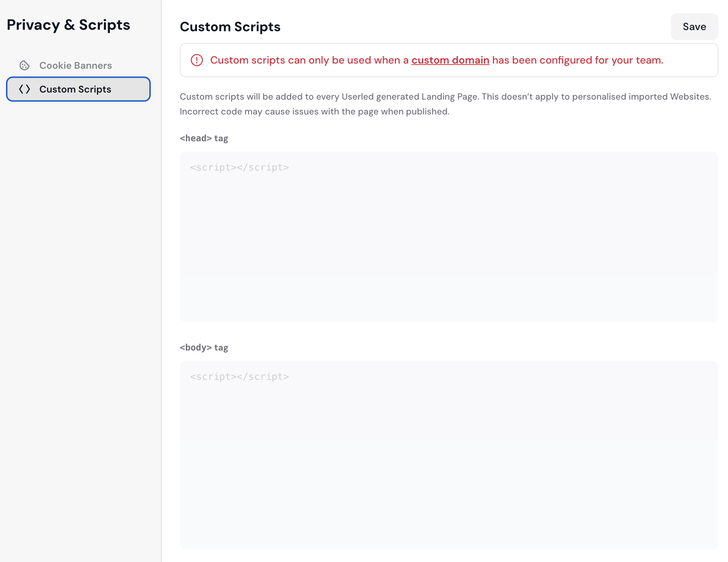The image size is (728, 562).
Task: Open the Cookie Banners section
Action: coord(75,65)
